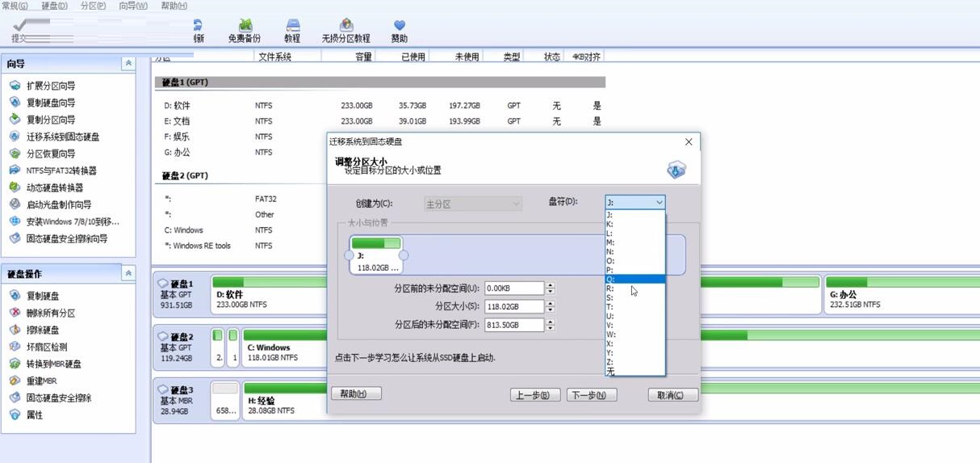Viewport: 980px width, 463px height.
Task: Close the 迁移系统到固态硬盘 dialog
Action: [x=689, y=141]
